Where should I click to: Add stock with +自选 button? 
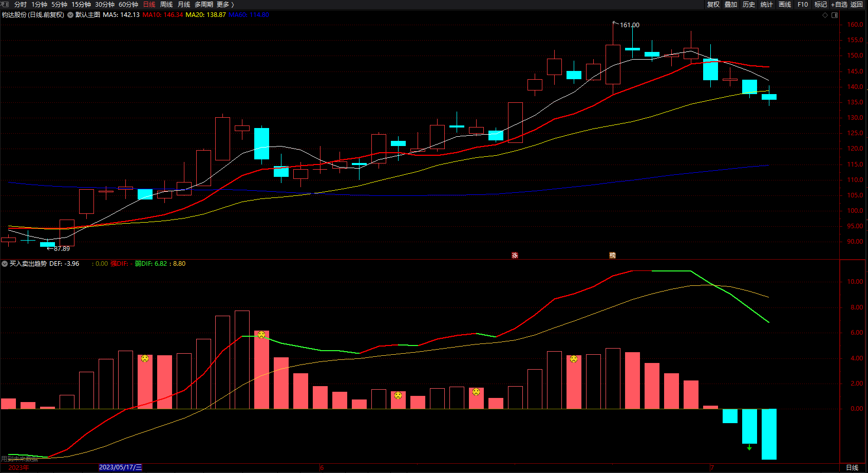[839, 4]
